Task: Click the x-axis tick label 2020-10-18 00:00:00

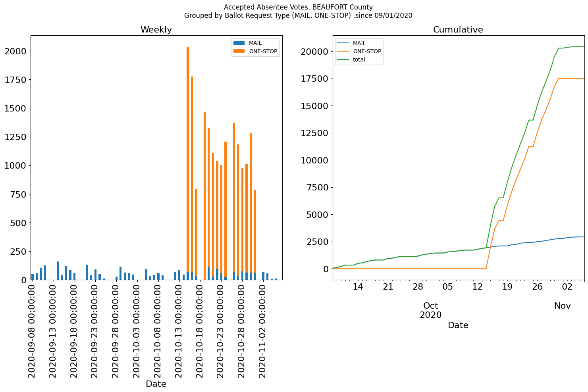Action: click(200, 331)
